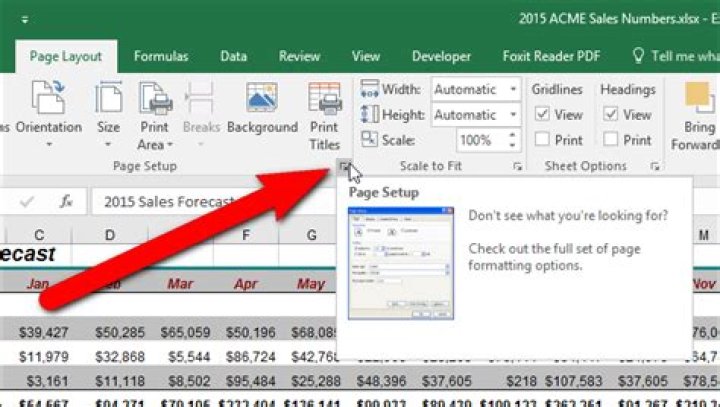Select column D header
The image size is (720, 407).
tap(110, 235)
